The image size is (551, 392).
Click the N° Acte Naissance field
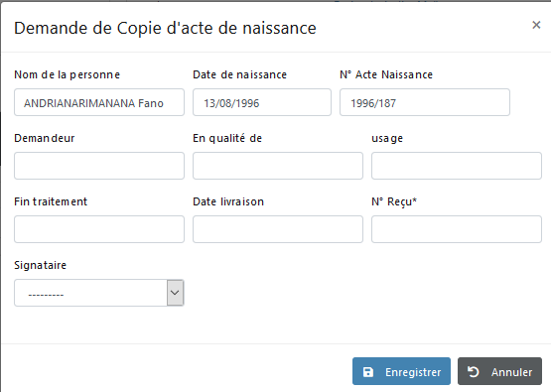(x=425, y=102)
